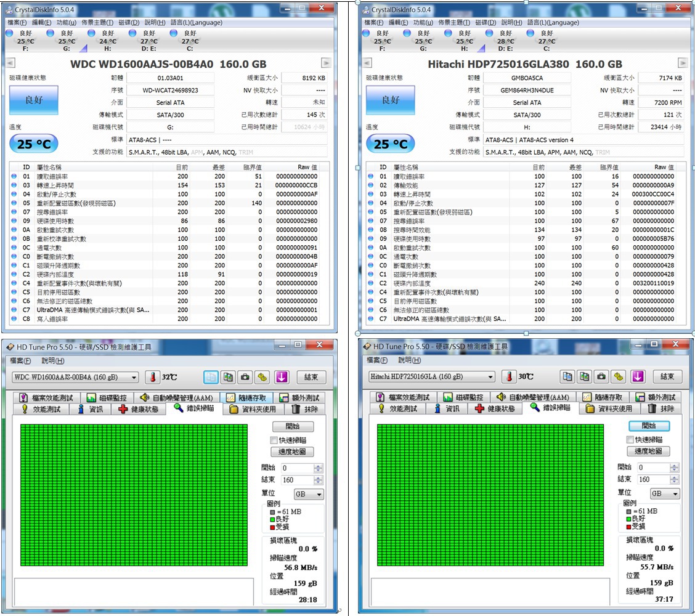Click thermometer 32℃ icon in WDC HD Tune

click(152, 377)
